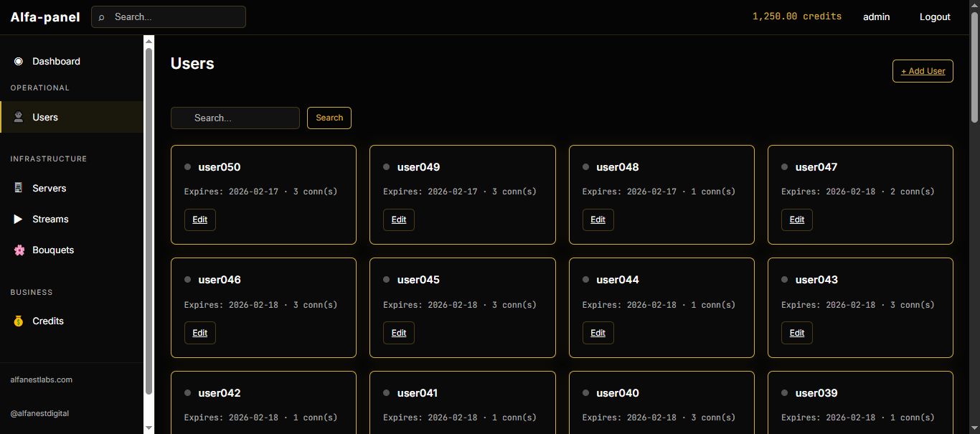Open Edit for user046

(200, 333)
